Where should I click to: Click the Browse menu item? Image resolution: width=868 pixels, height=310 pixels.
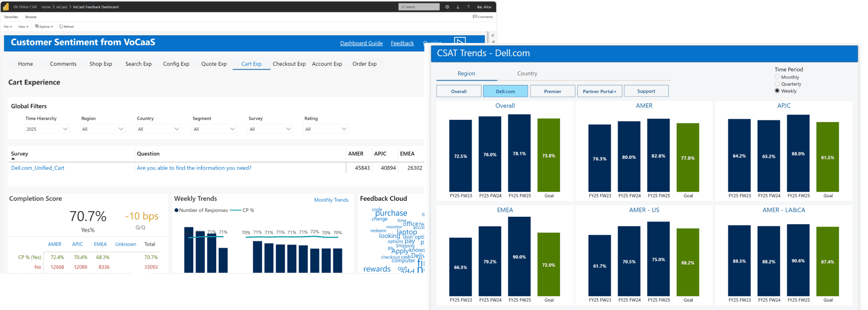31,17
